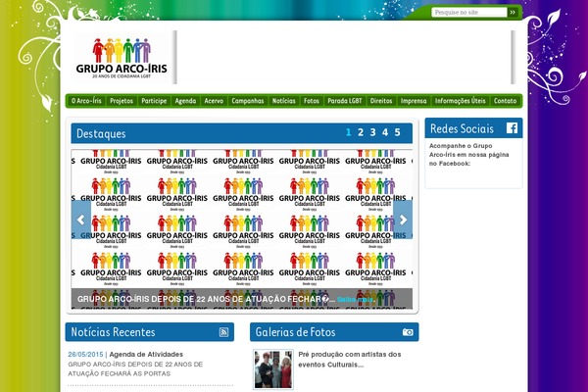
Task: Switch to highlight slide 3
Action: click(x=372, y=132)
